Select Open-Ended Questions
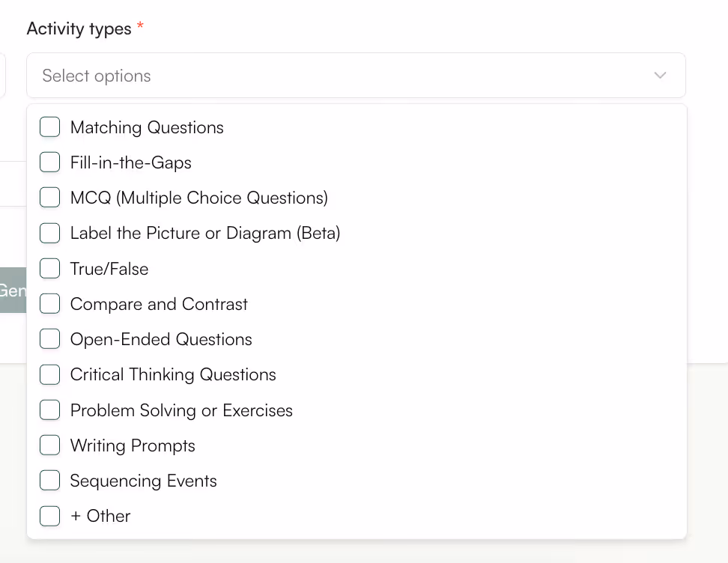 [49, 338]
